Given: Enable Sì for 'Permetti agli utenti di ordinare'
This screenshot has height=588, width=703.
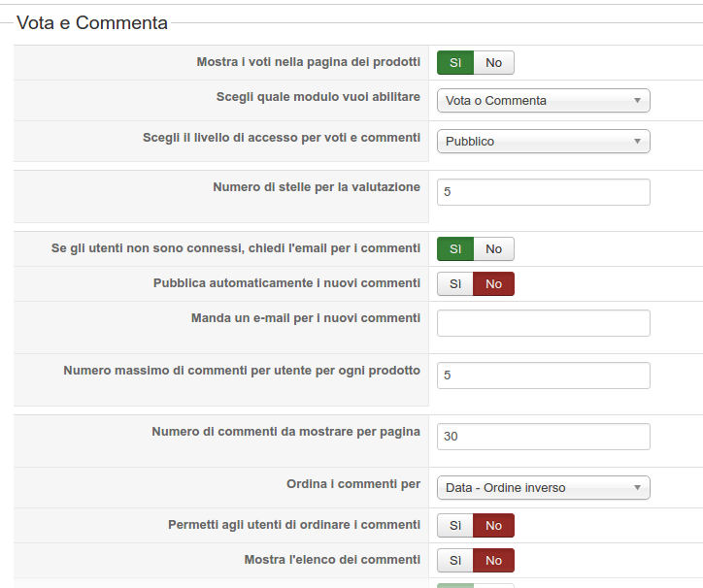Looking at the screenshot, I should (455, 526).
